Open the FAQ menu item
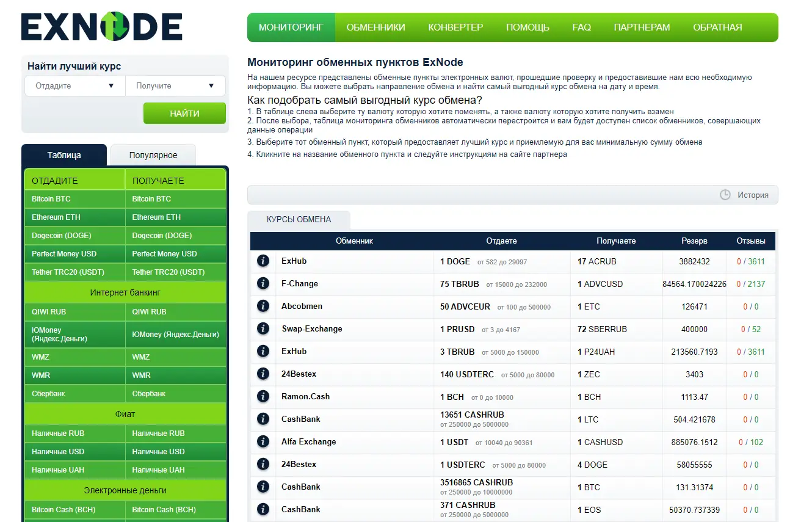Image resolution: width=812 pixels, height=522 pixels. pyautogui.click(x=582, y=27)
